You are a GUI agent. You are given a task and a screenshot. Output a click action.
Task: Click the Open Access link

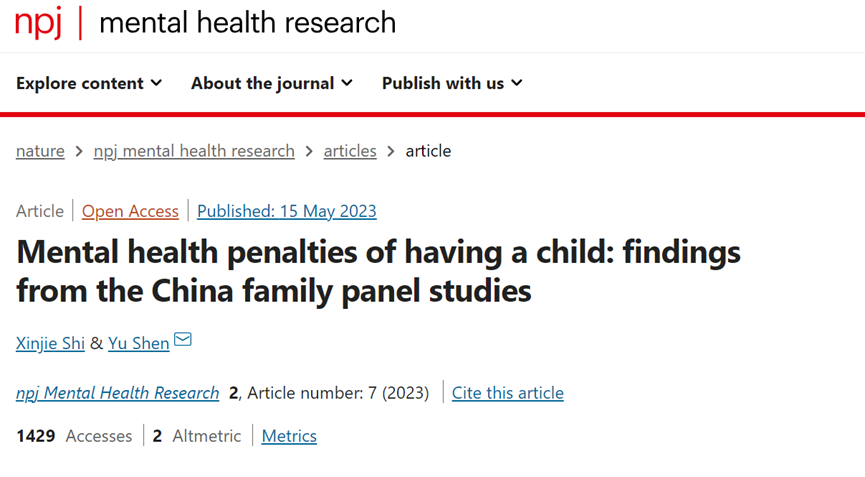130,211
